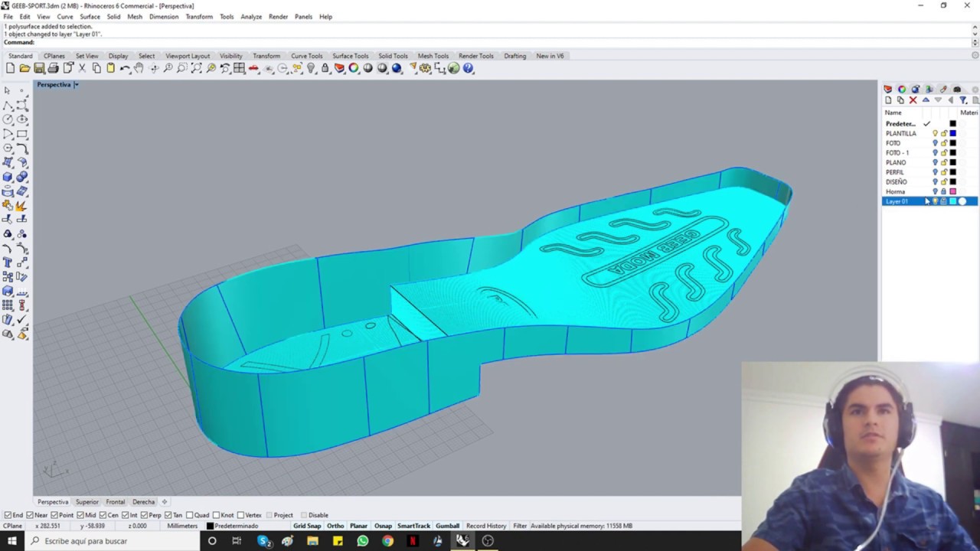
Task: Change the Layer 01 cyan color swatch
Action: [952, 201]
